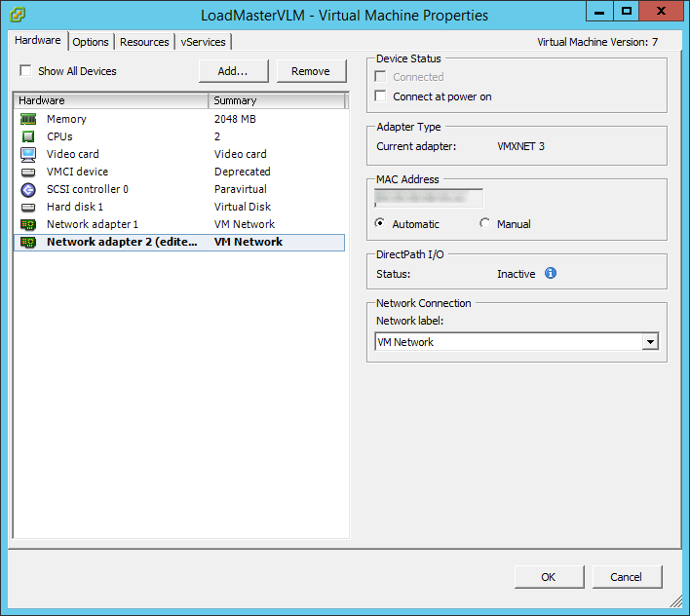Select the Network adapter 2 (edited) row
The image size is (690, 616).
tap(179, 243)
